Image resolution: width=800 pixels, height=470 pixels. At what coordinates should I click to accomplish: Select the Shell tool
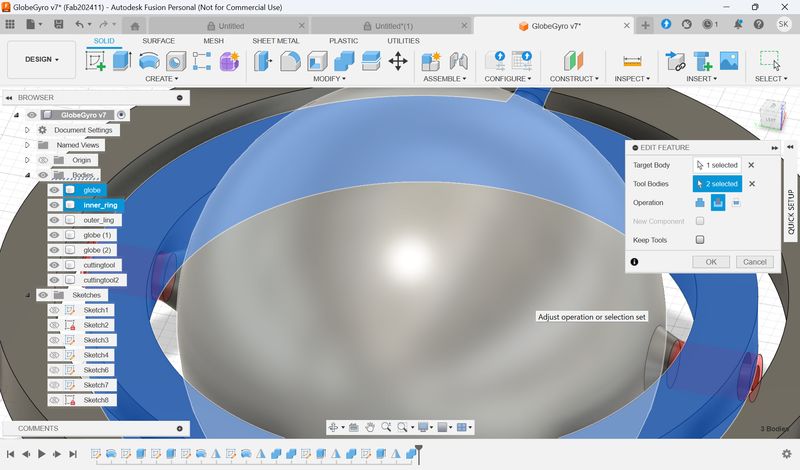pyautogui.click(x=317, y=61)
